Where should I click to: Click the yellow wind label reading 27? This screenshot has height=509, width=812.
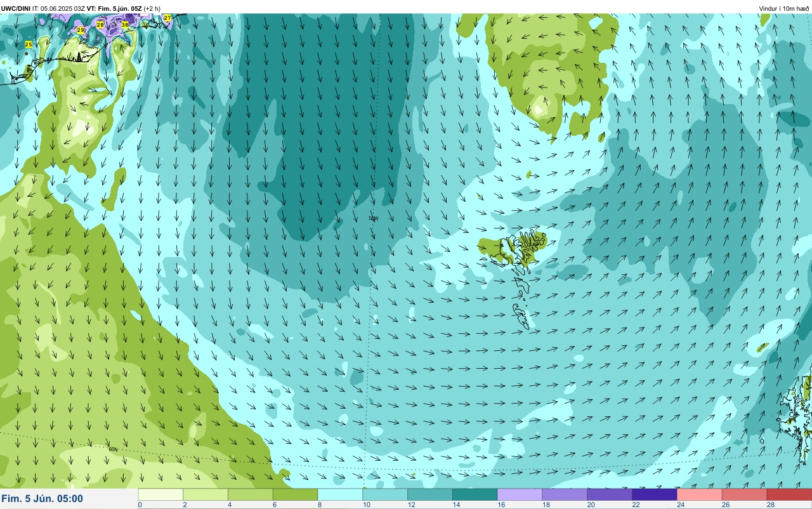point(167,18)
